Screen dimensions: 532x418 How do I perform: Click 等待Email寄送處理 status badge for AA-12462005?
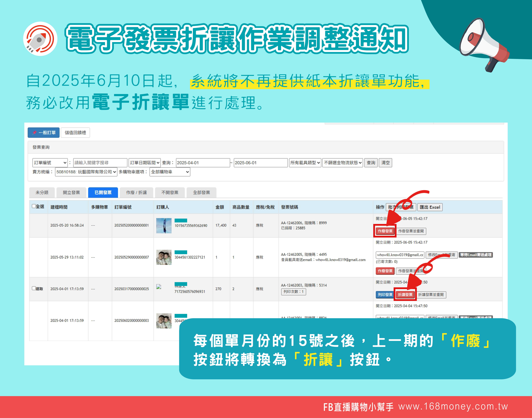[x=476, y=255]
